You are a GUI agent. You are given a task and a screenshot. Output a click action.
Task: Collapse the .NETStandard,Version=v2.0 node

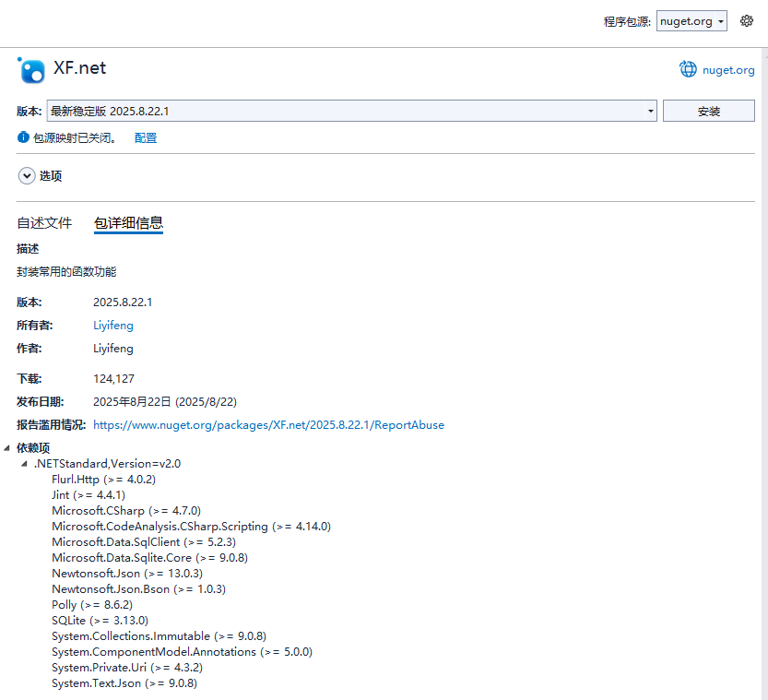[24, 463]
